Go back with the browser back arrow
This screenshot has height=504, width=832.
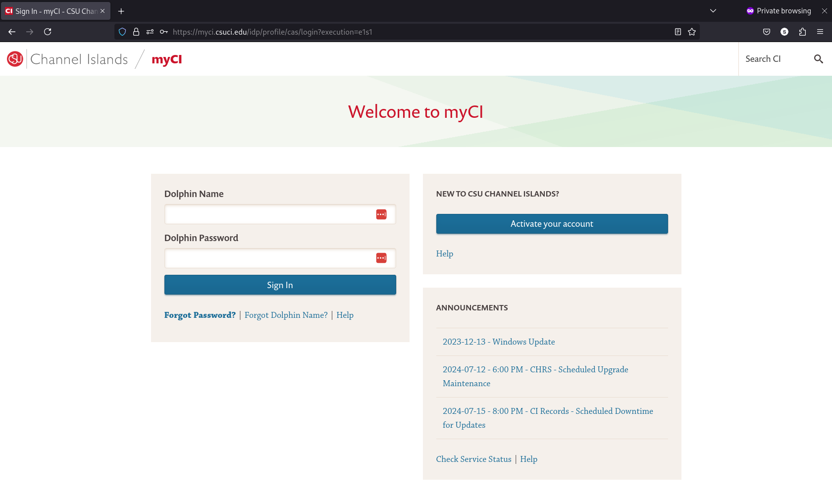point(12,32)
